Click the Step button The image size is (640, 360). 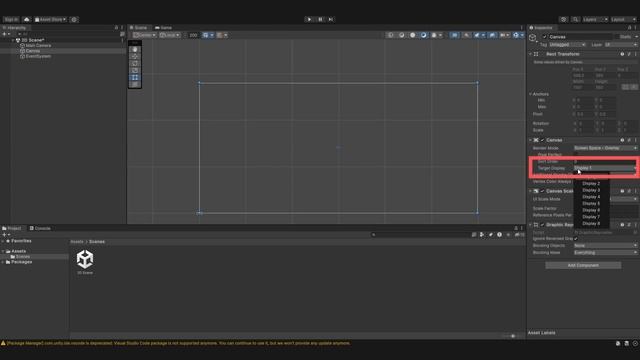click(x=331, y=19)
